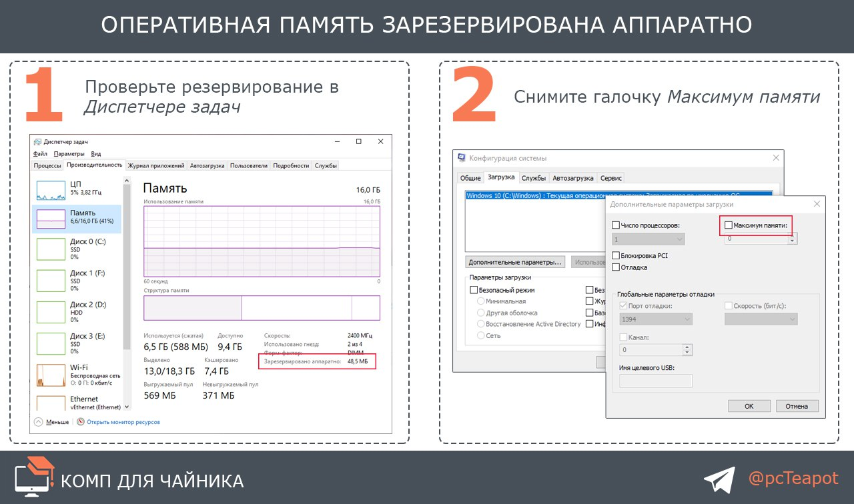This screenshot has height=504, width=854.
Task: Switch to the Процессы tab
Action: coord(47,165)
